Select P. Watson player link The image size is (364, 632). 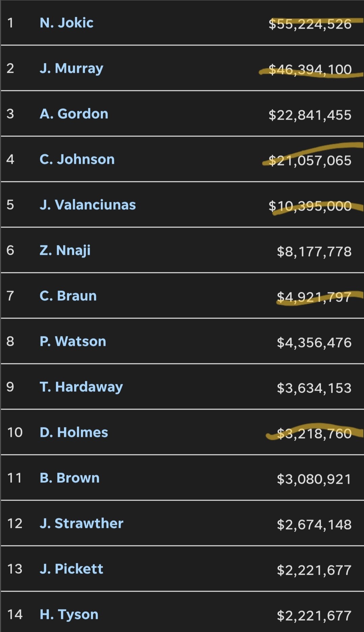coord(73,341)
